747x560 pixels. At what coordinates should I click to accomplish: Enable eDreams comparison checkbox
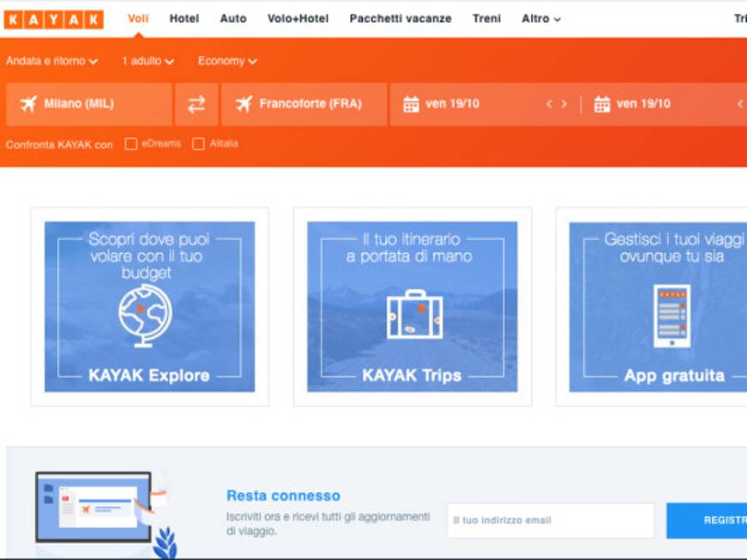pos(131,144)
